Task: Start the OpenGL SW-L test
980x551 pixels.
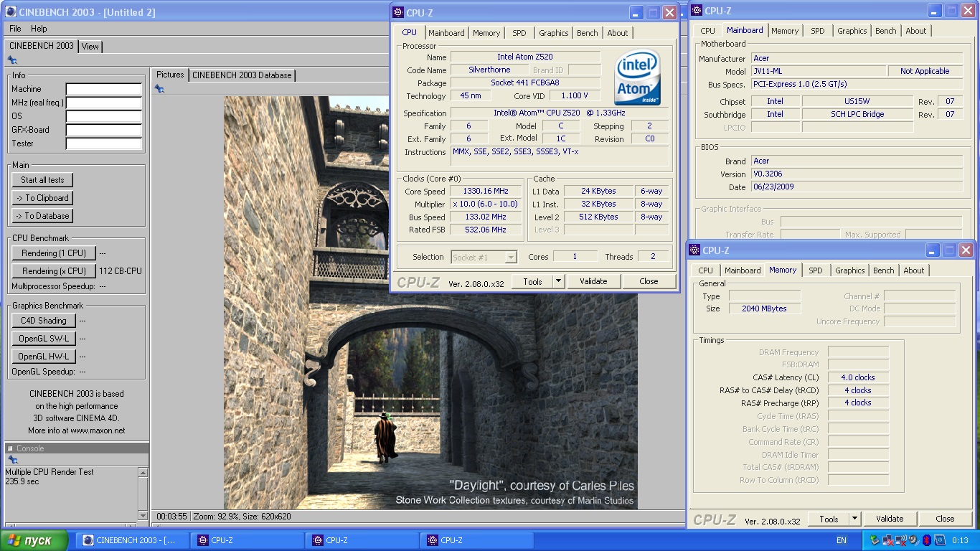Action: coord(44,339)
